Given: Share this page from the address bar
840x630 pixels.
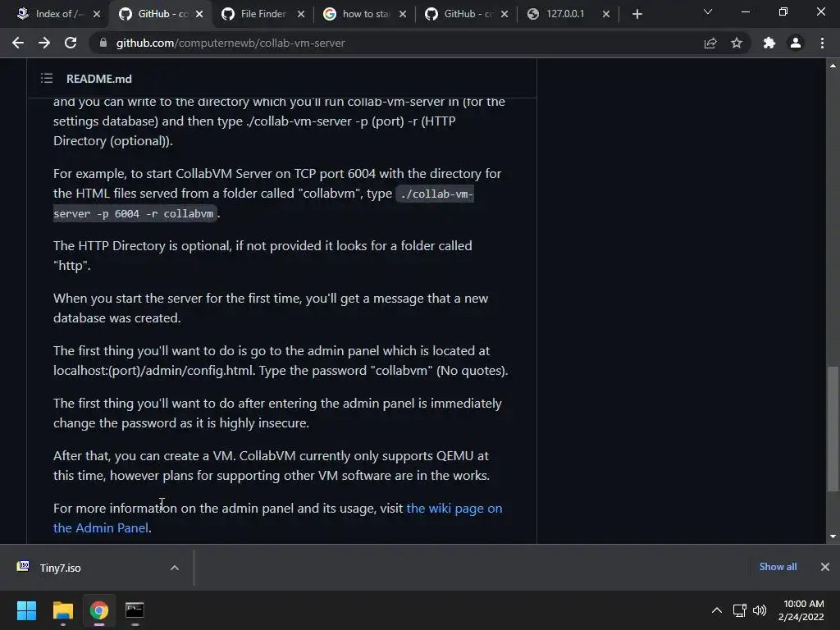Looking at the screenshot, I should click(x=710, y=43).
